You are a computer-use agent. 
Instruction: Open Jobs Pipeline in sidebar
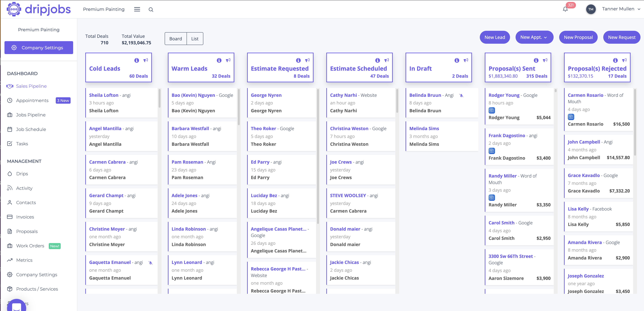coord(31,115)
